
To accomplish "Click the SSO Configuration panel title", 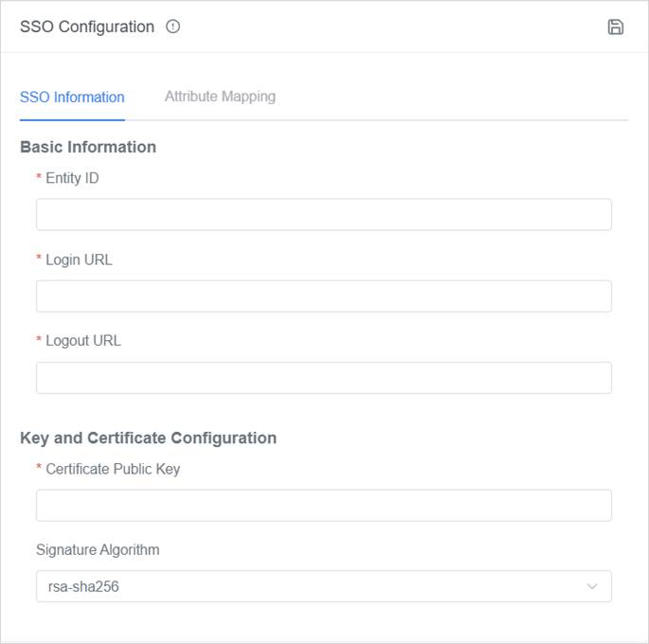I will click(x=87, y=27).
